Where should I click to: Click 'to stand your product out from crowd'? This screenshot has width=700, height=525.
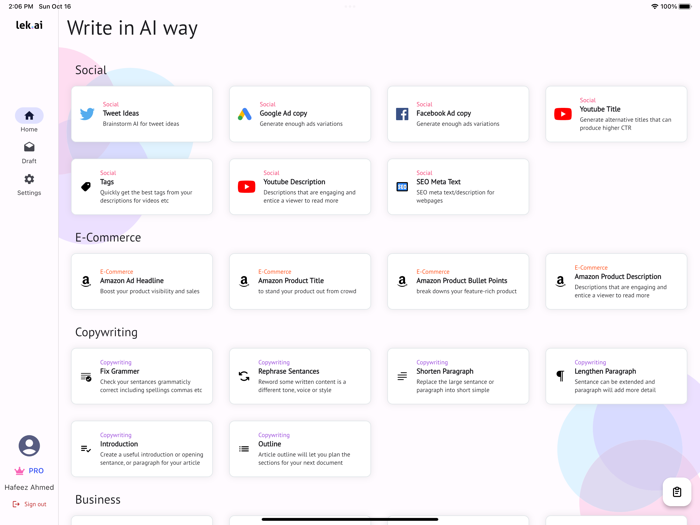click(307, 291)
